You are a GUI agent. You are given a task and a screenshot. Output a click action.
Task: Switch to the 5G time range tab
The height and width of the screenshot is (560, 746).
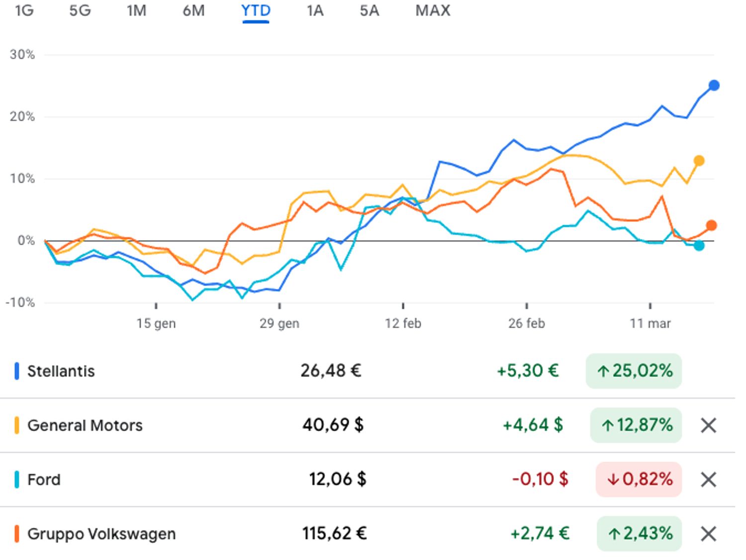click(x=80, y=10)
